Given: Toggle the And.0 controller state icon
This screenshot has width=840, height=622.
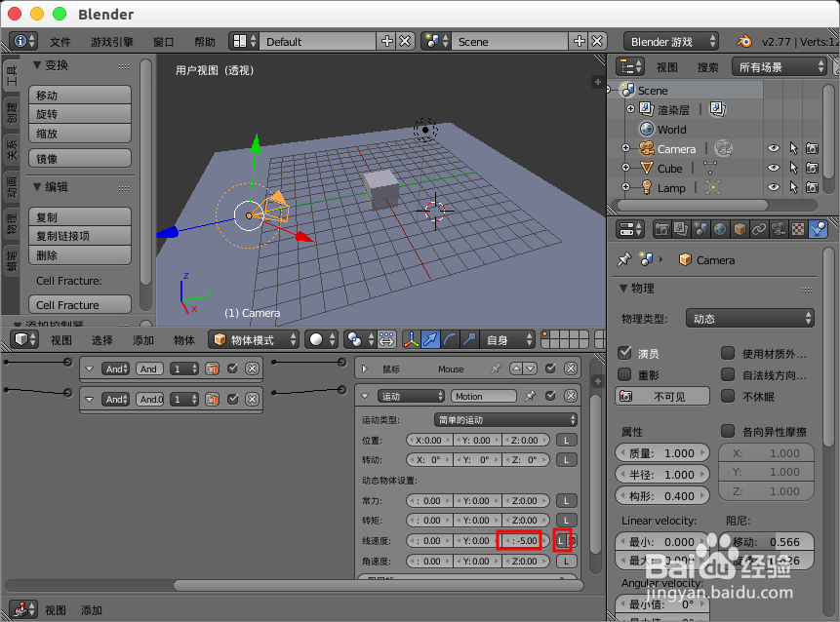Looking at the screenshot, I should pos(212,400).
